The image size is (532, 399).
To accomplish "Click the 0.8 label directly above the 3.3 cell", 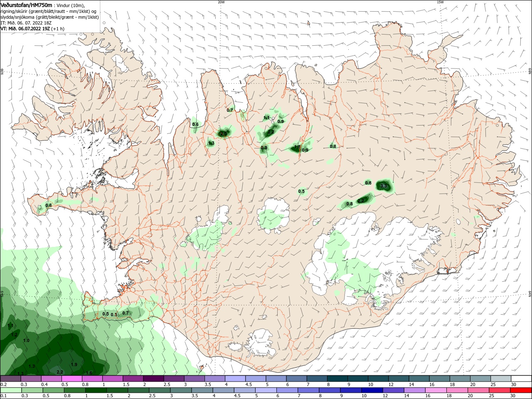I will [x=368, y=183].
